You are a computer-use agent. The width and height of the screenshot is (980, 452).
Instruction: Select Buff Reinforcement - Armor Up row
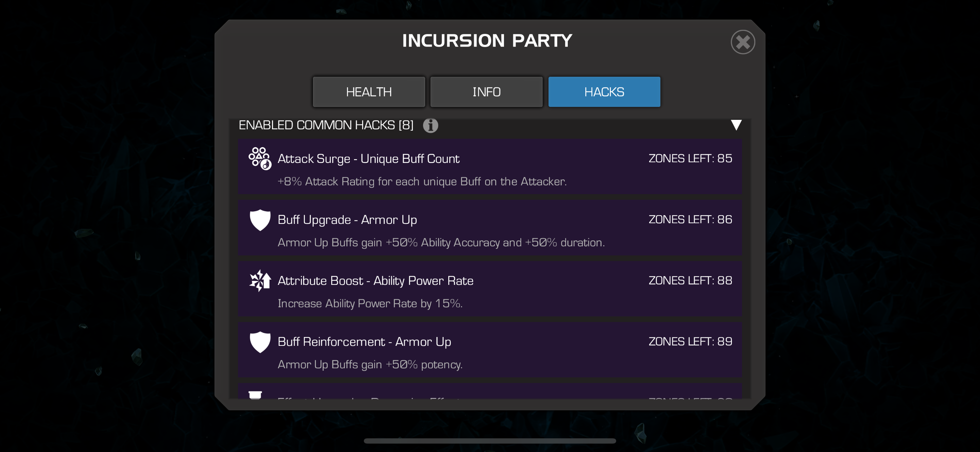490,350
